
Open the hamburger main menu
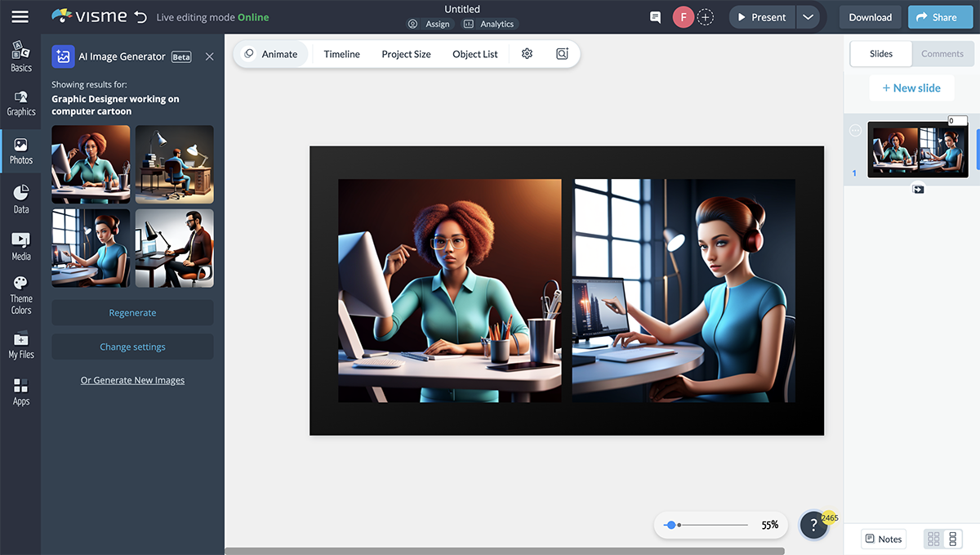pyautogui.click(x=20, y=17)
